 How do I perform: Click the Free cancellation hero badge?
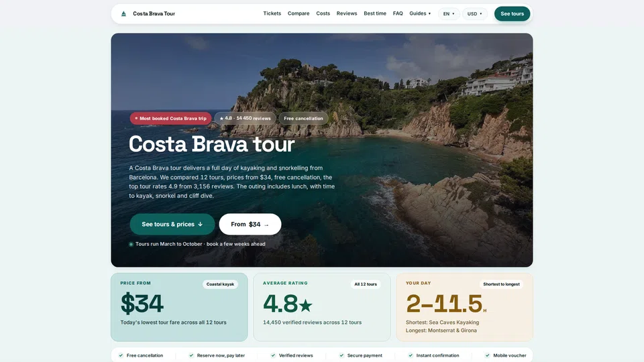[303, 118]
